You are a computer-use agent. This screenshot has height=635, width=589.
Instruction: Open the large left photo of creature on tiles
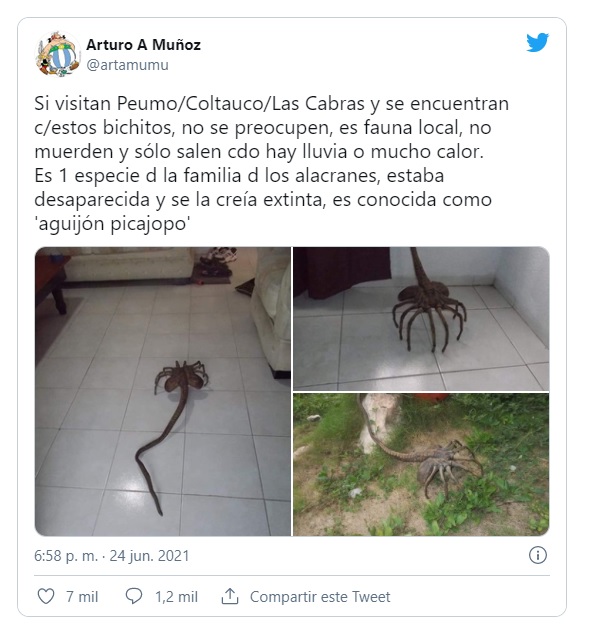(163, 391)
